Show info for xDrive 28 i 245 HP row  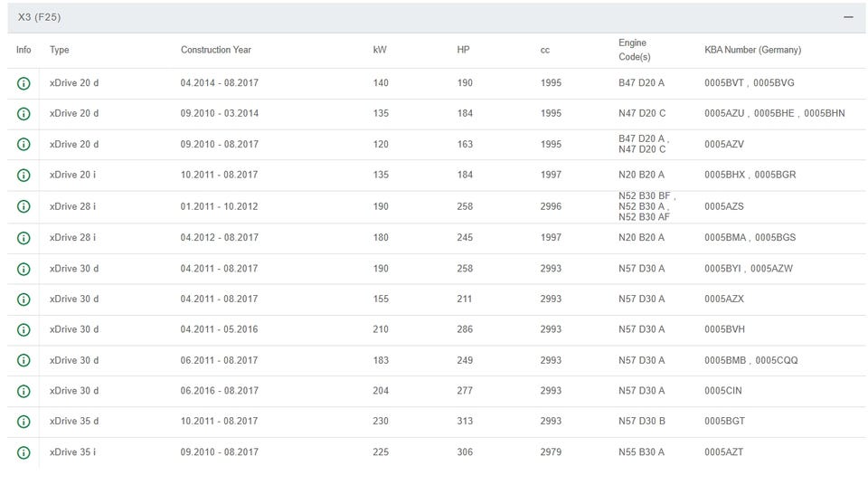pyautogui.click(x=24, y=238)
